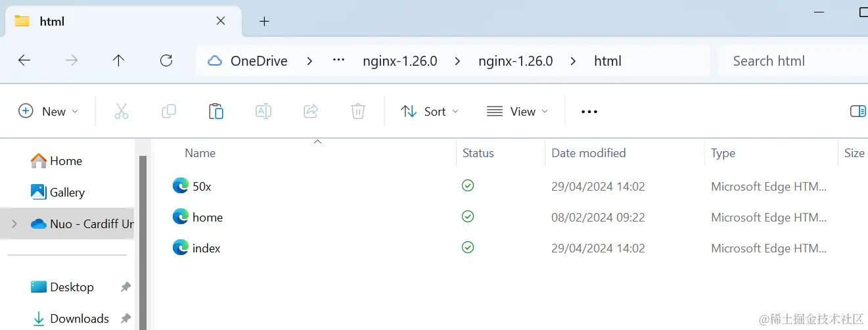Image resolution: width=868 pixels, height=330 pixels.
Task: Click date 08/02/2024 09:22 of home
Action: [x=598, y=217]
